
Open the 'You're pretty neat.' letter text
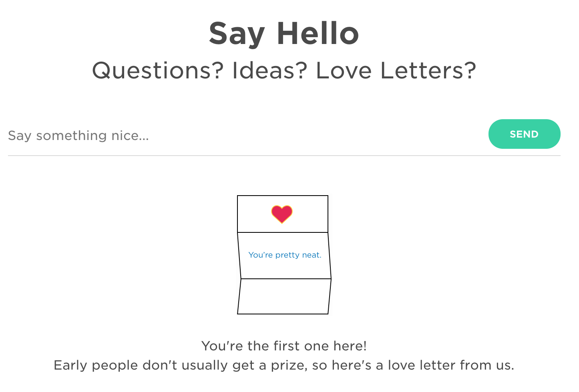(285, 255)
